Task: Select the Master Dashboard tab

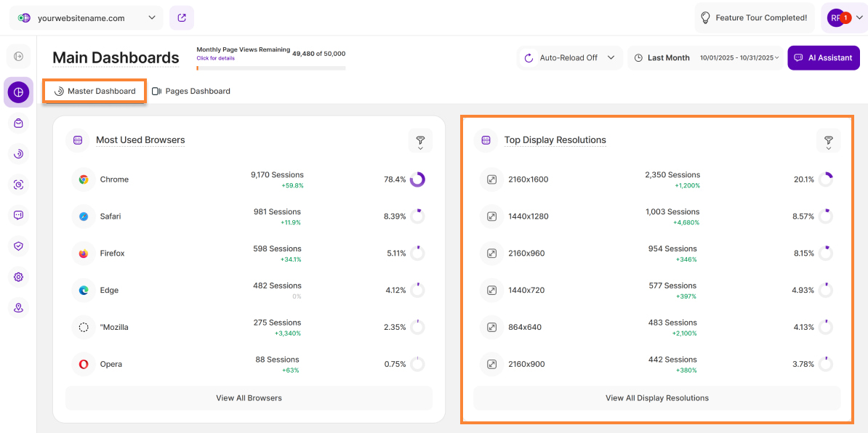Action: (95, 92)
